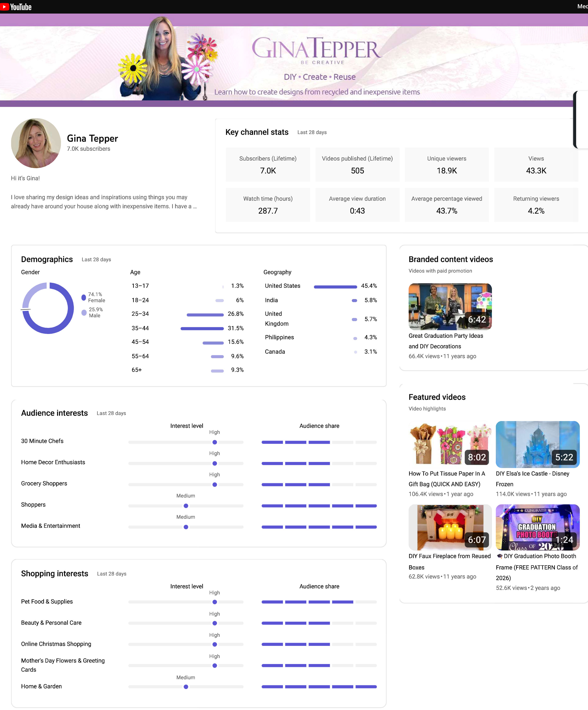Click the United States geography bar
This screenshot has width=588, height=710.
coord(335,287)
